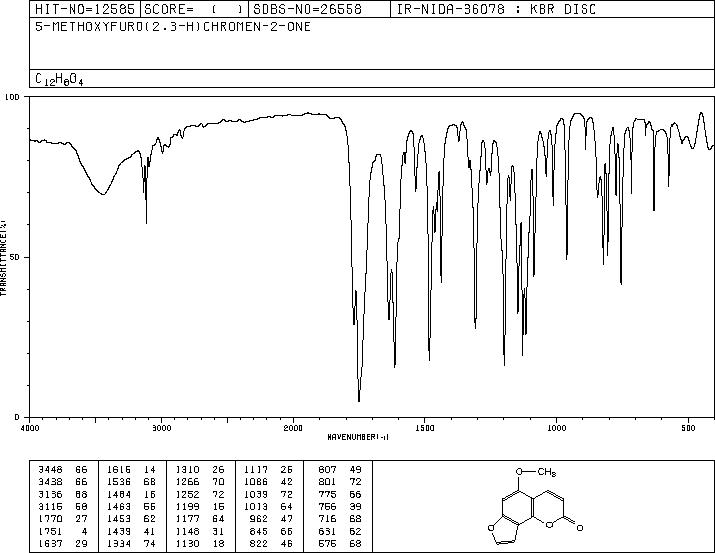Image resolution: width=715 pixels, height=553 pixels.
Task: Click the IR-NIDA-36078 : KBR DISC label
Action: (497, 9)
